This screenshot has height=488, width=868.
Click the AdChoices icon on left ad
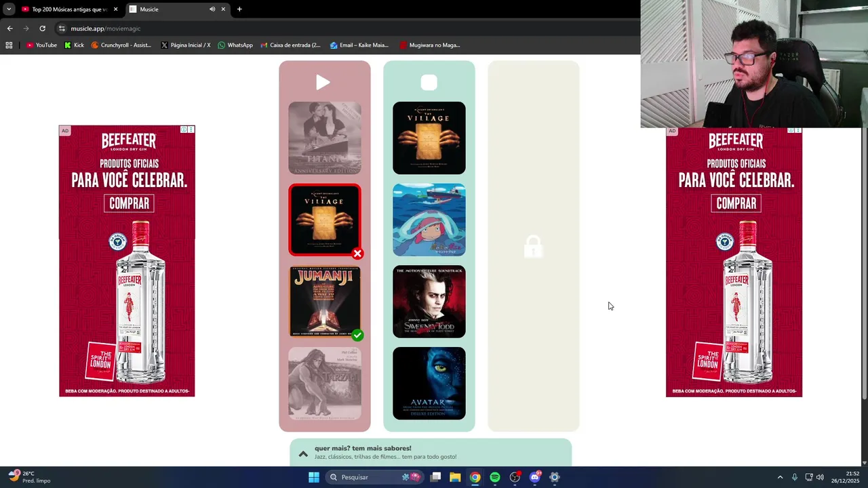coord(184,129)
